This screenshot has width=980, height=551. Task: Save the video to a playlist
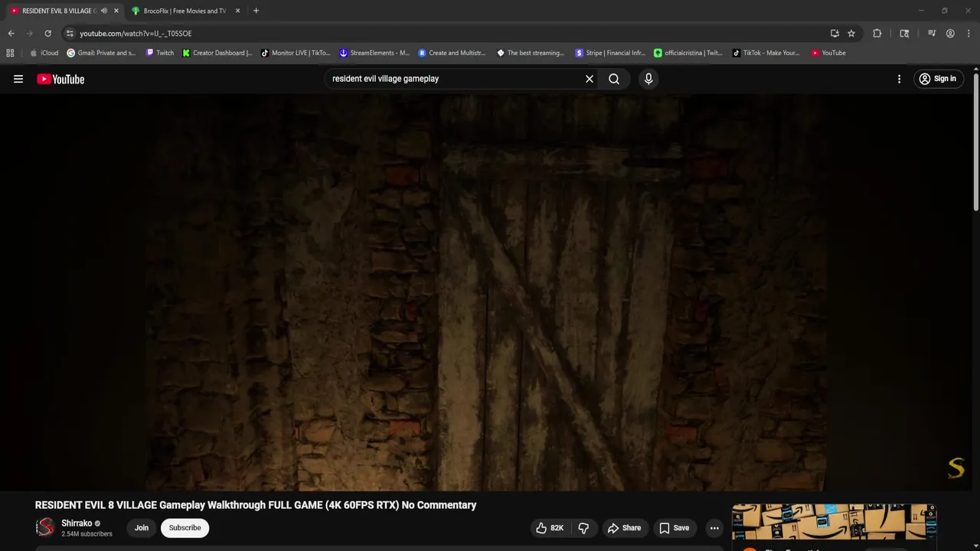pos(674,528)
